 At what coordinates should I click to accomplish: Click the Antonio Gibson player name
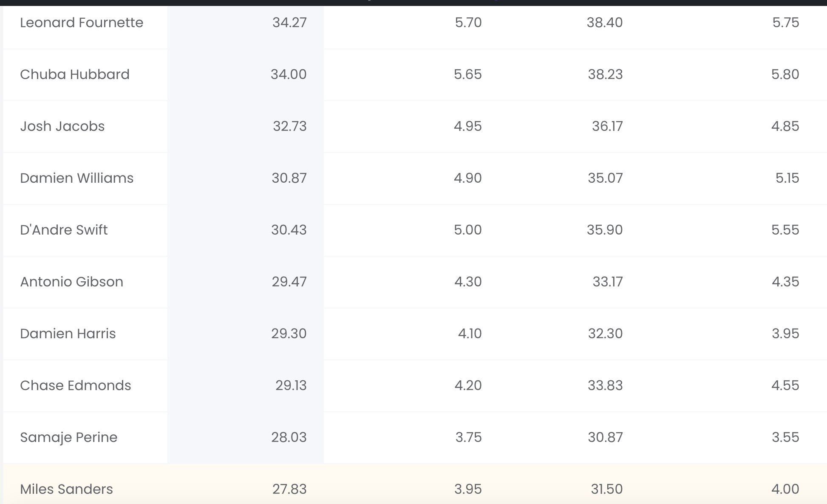tap(72, 282)
